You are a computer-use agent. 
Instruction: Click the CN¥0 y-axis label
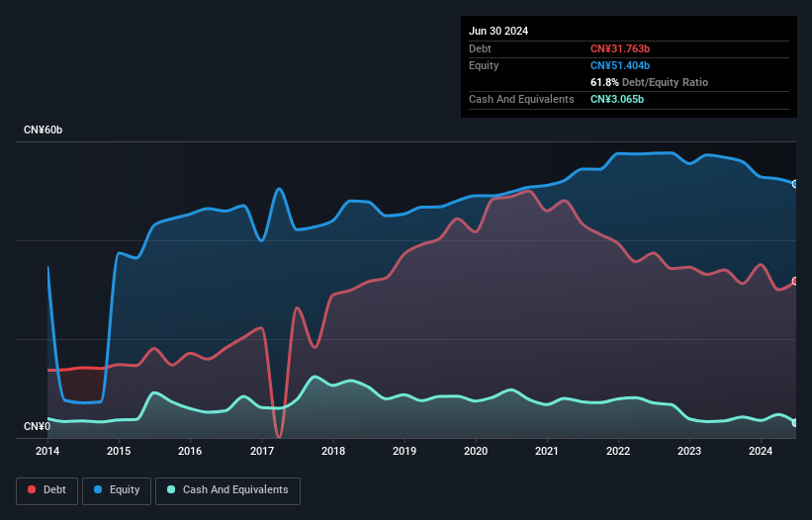[x=37, y=426]
